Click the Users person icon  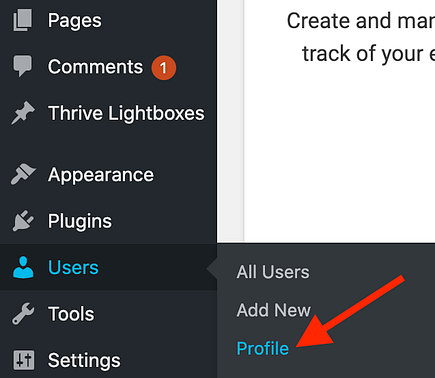[x=23, y=267]
